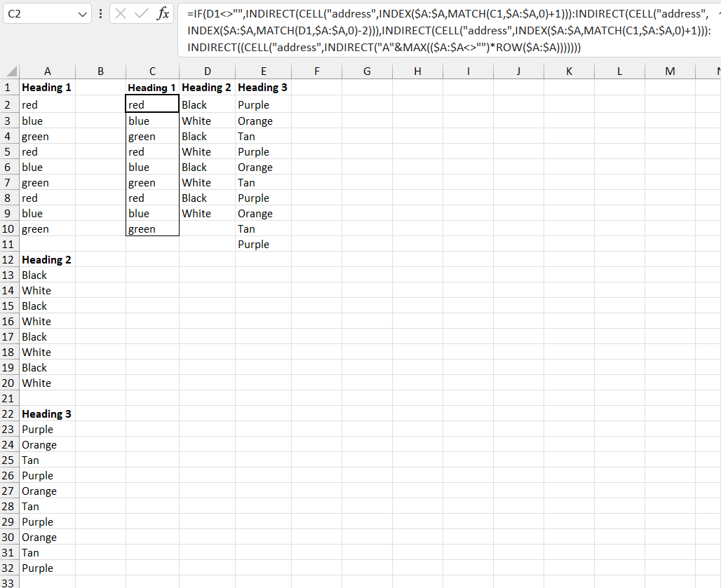
Task: Click cell A3 containing 'blue'
Action: (48, 121)
